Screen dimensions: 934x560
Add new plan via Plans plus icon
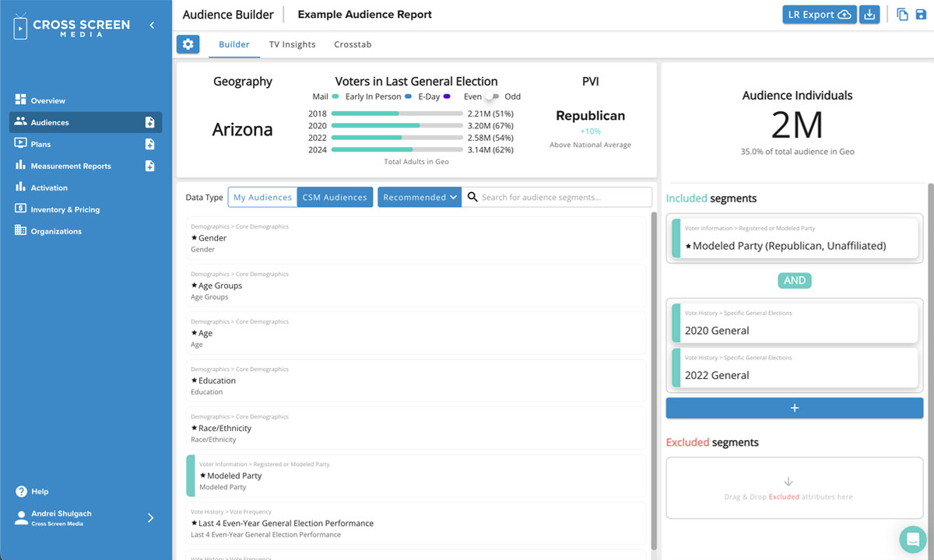click(x=150, y=144)
